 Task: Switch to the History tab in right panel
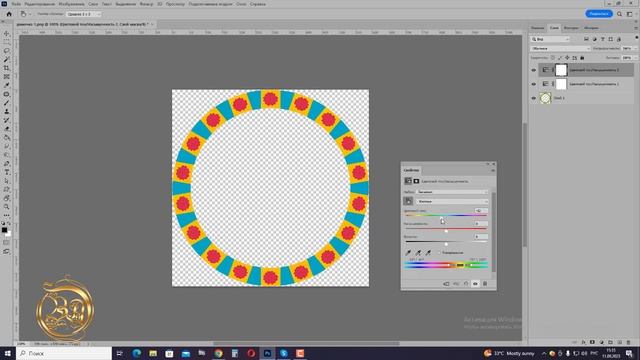coord(591,28)
